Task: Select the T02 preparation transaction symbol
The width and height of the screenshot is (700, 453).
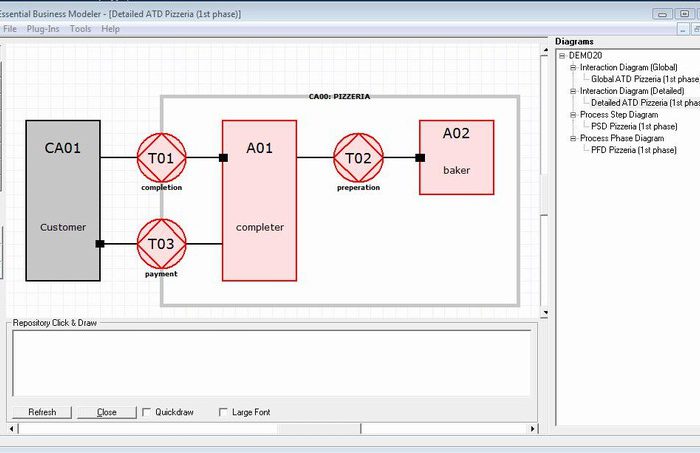Action: (358, 157)
